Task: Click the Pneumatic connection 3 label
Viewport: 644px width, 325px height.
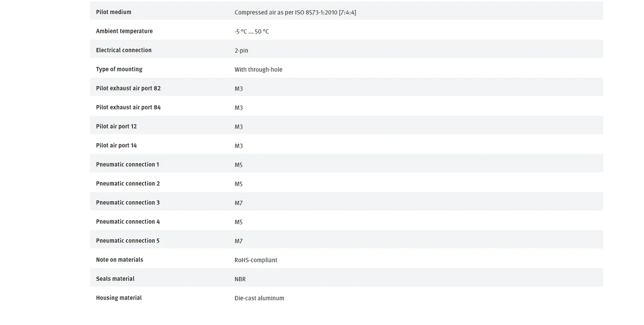Action: [x=128, y=203]
